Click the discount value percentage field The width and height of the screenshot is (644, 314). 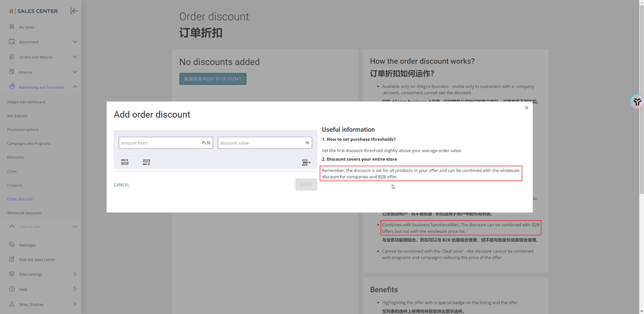pos(260,143)
